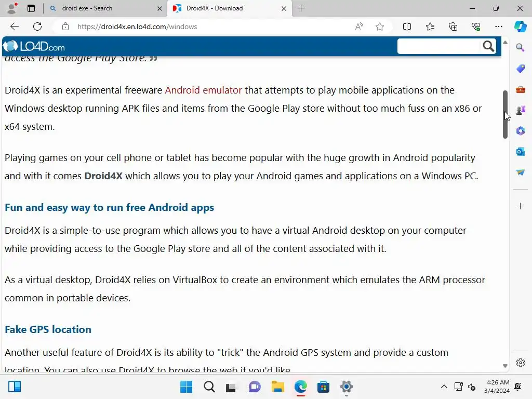Show hidden system tray icons

pyautogui.click(x=444, y=387)
